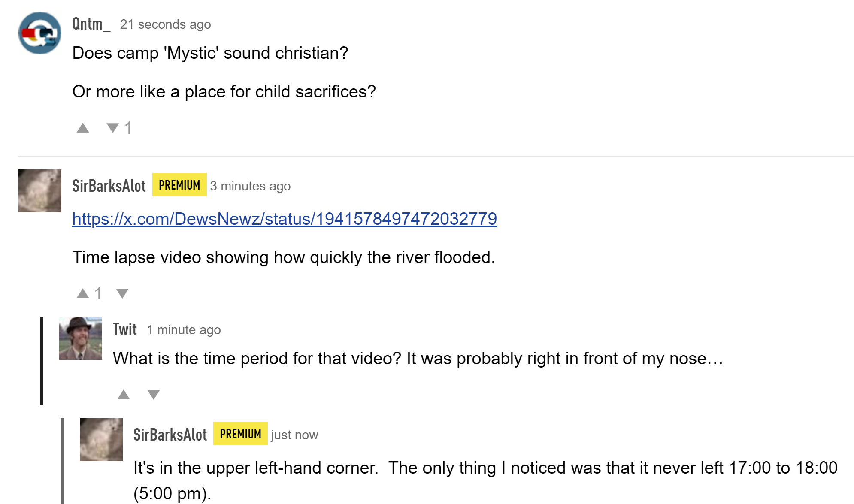This screenshot has height=504, width=854.
Task: Collapse Twit's reply thread via the black bar
Action: (42, 361)
